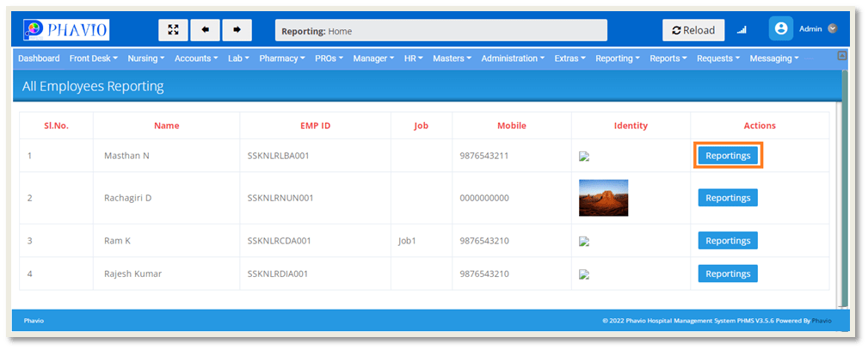The height and width of the screenshot is (350, 868).
Task: Click Masthan N's broken identity image
Action: pyautogui.click(x=583, y=157)
